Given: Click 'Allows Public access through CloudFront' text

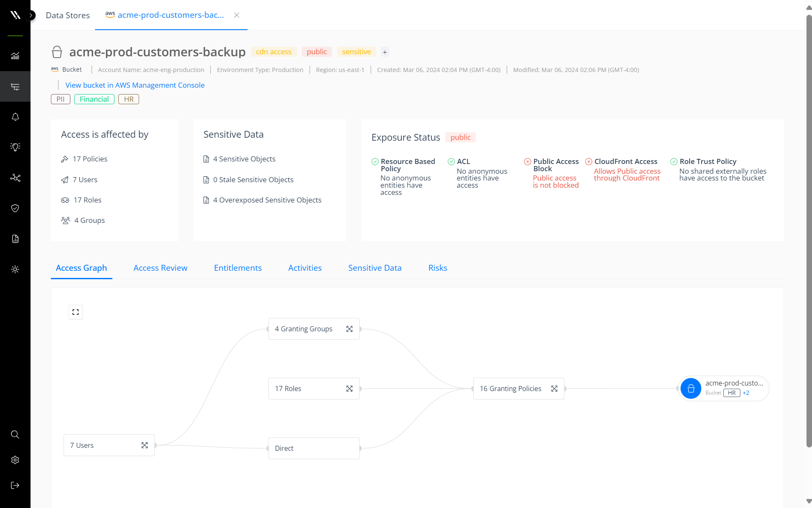Looking at the screenshot, I should pos(627,175).
